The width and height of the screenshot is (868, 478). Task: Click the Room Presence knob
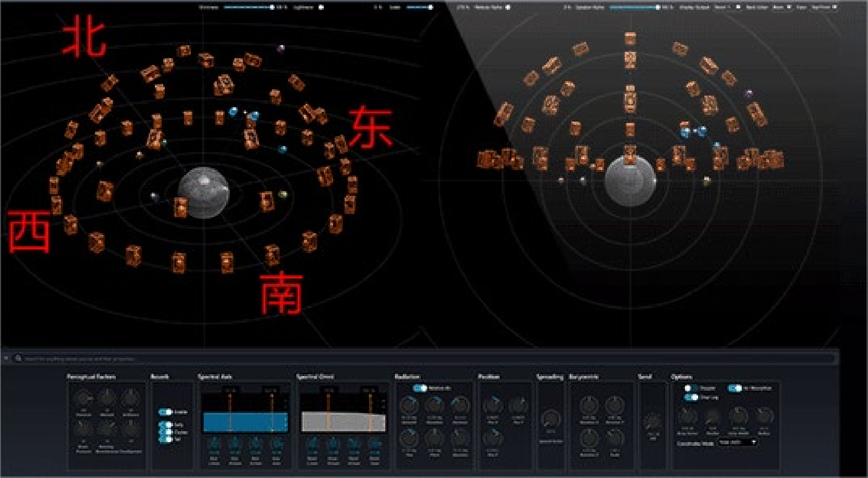[x=84, y=429]
